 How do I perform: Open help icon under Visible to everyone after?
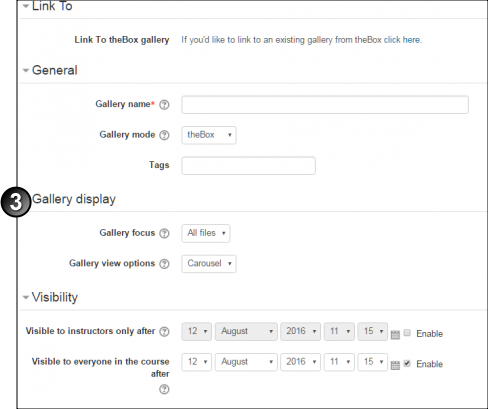click(164, 389)
